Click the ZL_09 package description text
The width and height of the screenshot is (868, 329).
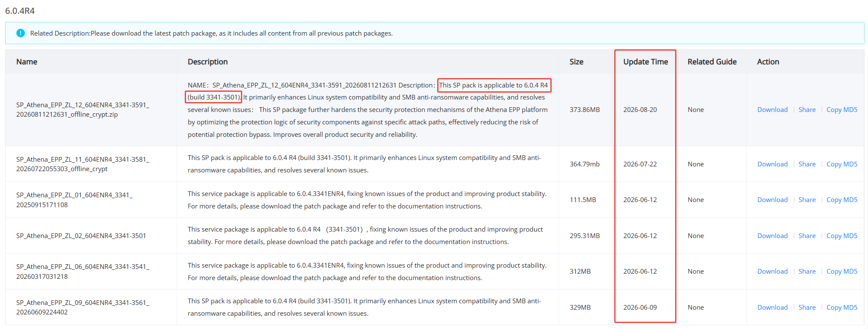point(364,308)
